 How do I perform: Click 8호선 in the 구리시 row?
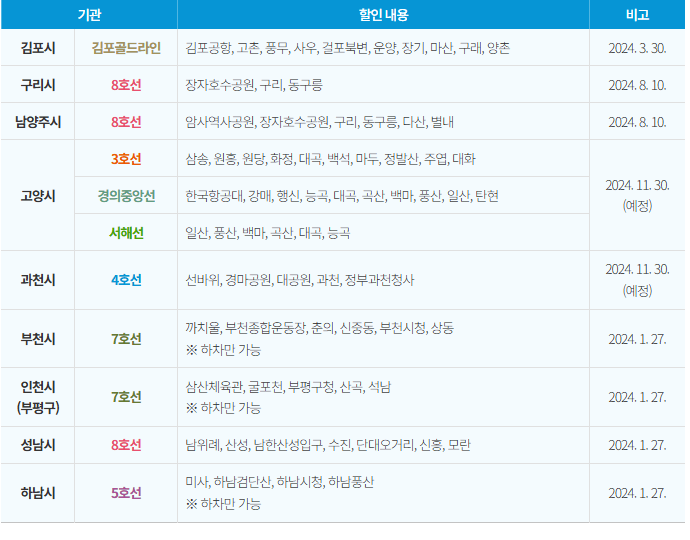pyautogui.click(x=126, y=84)
